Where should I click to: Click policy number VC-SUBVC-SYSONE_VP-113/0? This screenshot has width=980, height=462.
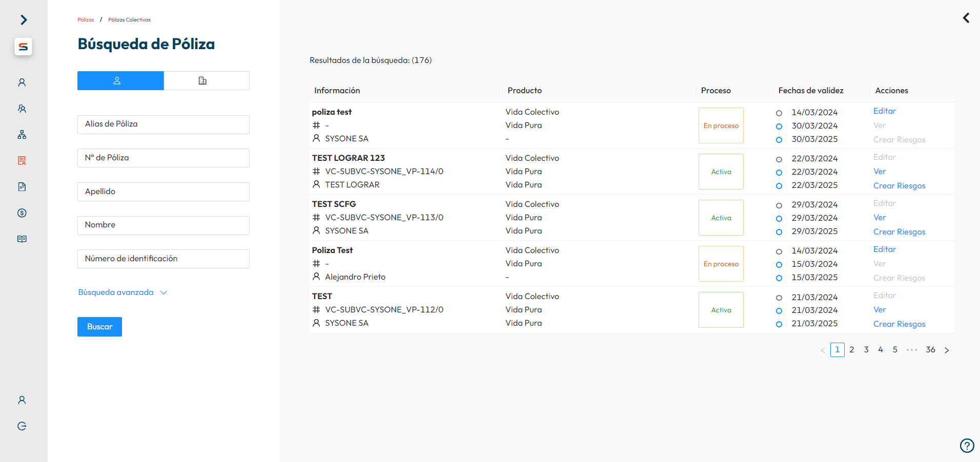click(x=384, y=218)
